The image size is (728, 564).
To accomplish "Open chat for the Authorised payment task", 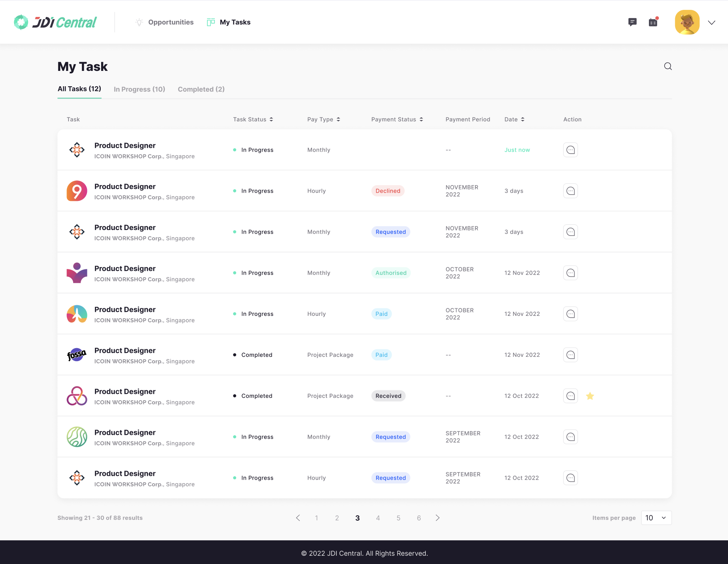I will [x=571, y=273].
